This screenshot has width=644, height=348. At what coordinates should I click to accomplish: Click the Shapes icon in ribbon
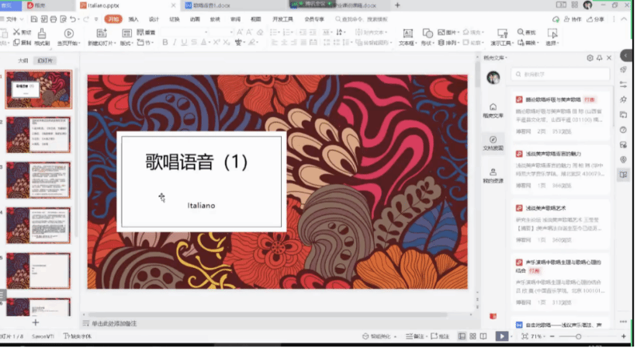pos(428,37)
